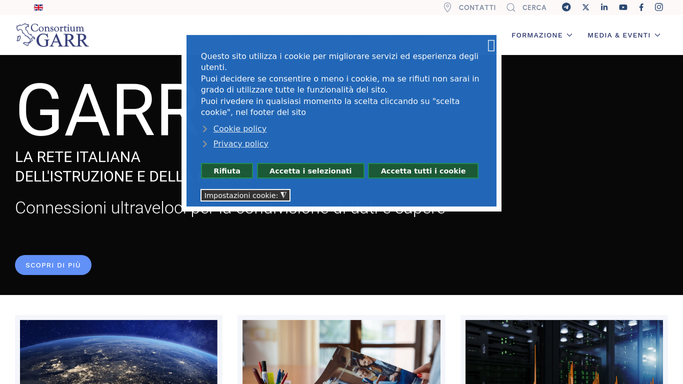Click the Contatti location pin icon
Viewport: 683px width, 384px height.
click(447, 7)
